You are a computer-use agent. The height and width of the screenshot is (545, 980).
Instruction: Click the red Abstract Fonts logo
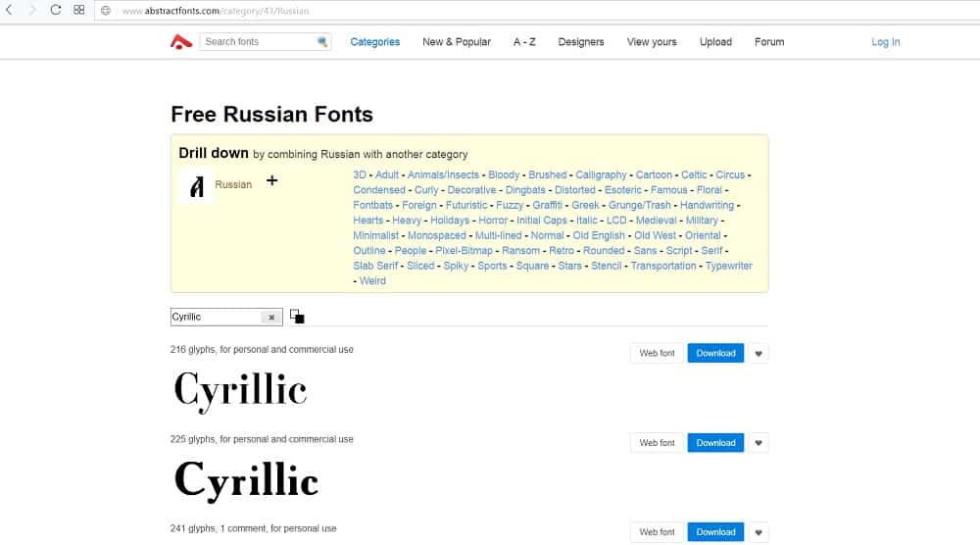click(x=181, y=42)
